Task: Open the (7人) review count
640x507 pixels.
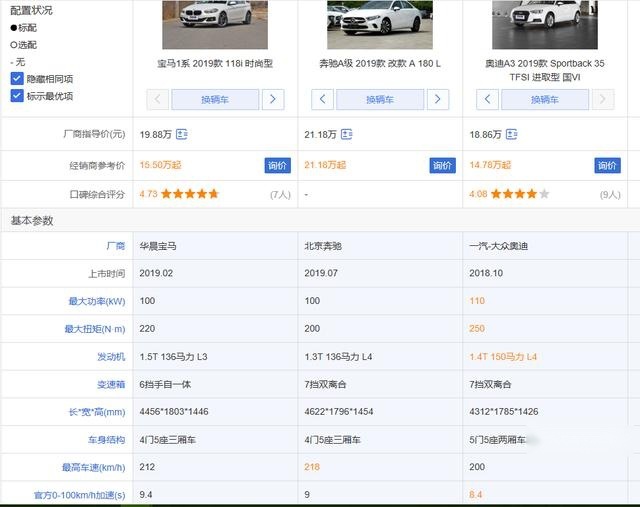Action: click(280, 195)
